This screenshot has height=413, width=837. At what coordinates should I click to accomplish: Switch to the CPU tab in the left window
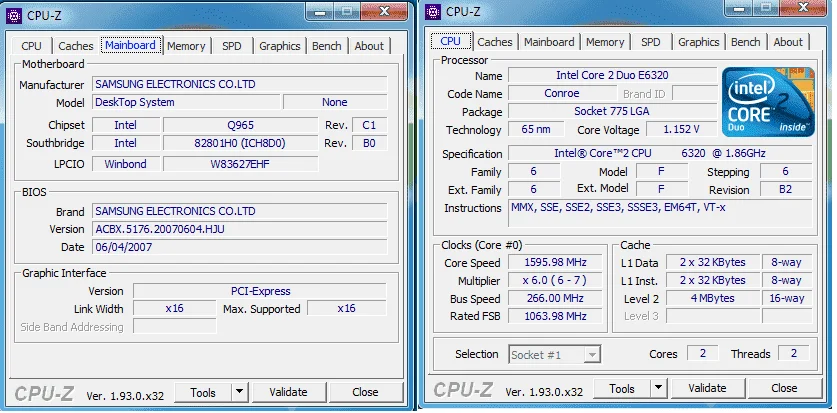pyautogui.click(x=31, y=46)
